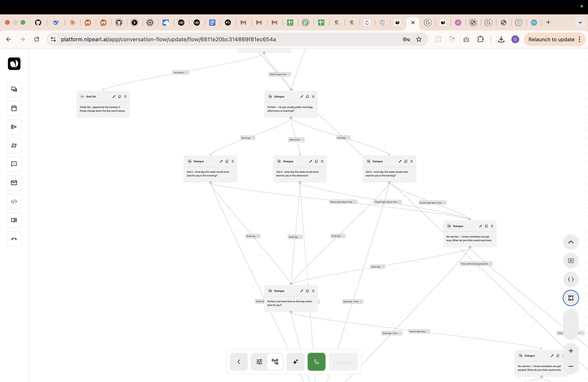Switch to flow tree view toggle

coord(275,362)
